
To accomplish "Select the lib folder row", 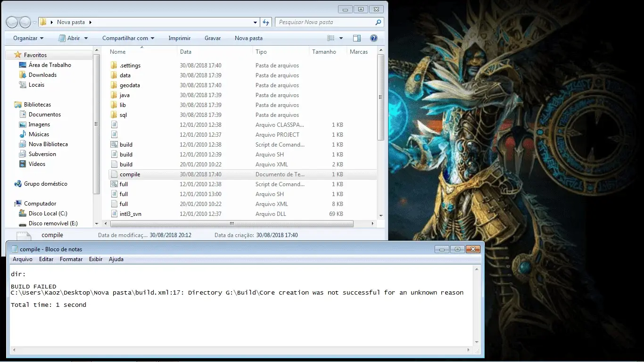I will (242, 105).
